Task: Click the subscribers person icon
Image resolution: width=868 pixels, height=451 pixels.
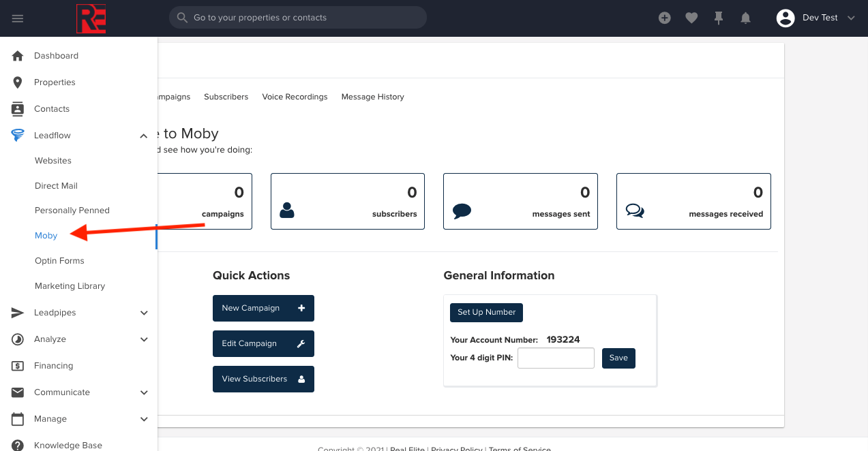Action: (x=287, y=211)
